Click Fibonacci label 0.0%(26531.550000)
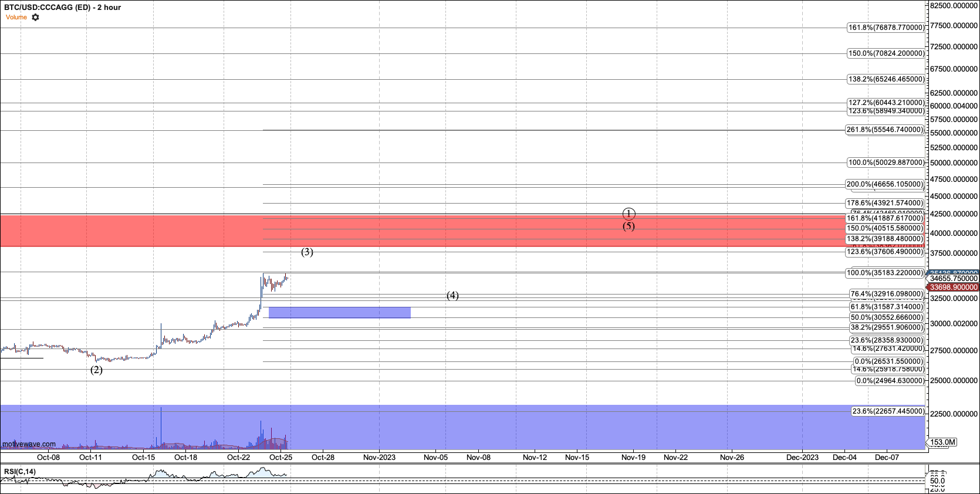The width and height of the screenshot is (980, 494). [x=888, y=361]
